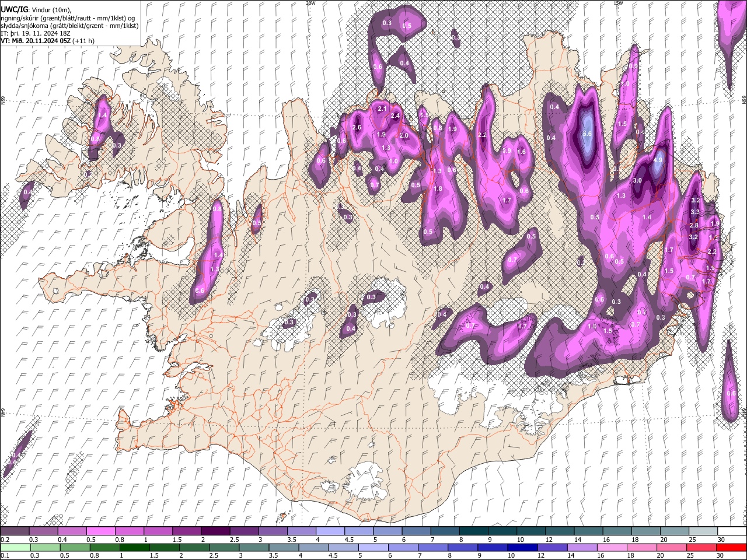Image resolution: width=747 pixels, height=560 pixels.
Task: Click the 3.3 value on the east coast
Action: coord(695,212)
